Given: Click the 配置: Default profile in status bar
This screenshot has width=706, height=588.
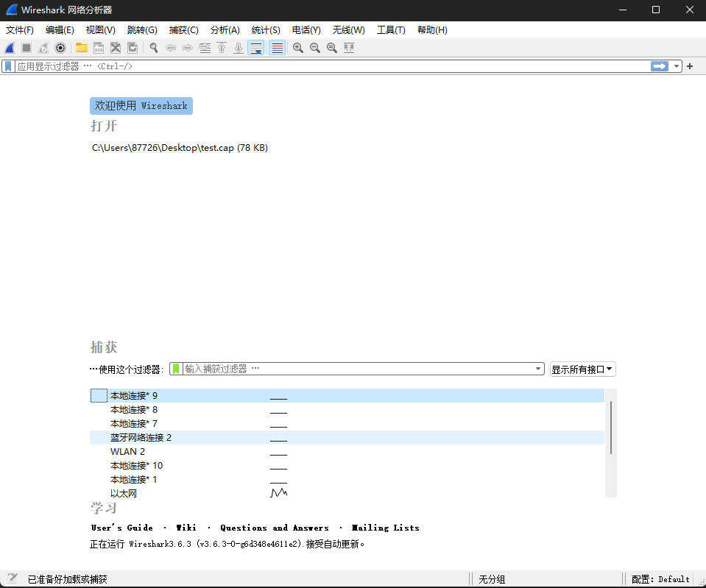Looking at the screenshot, I should pyautogui.click(x=660, y=579).
